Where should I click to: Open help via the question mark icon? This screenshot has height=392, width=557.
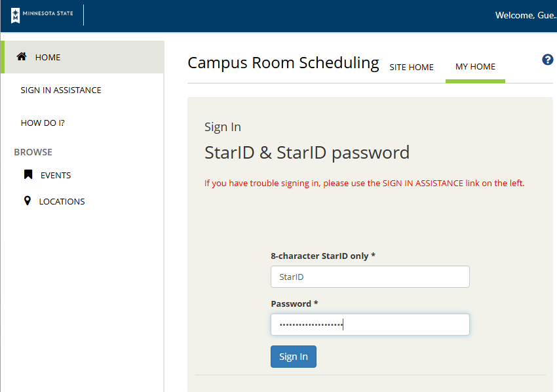(548, 60)
